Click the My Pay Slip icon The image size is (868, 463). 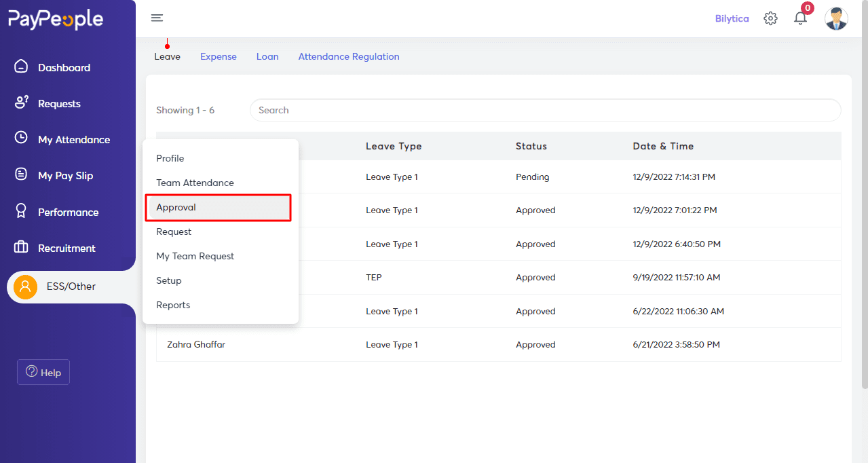point(21,174)
